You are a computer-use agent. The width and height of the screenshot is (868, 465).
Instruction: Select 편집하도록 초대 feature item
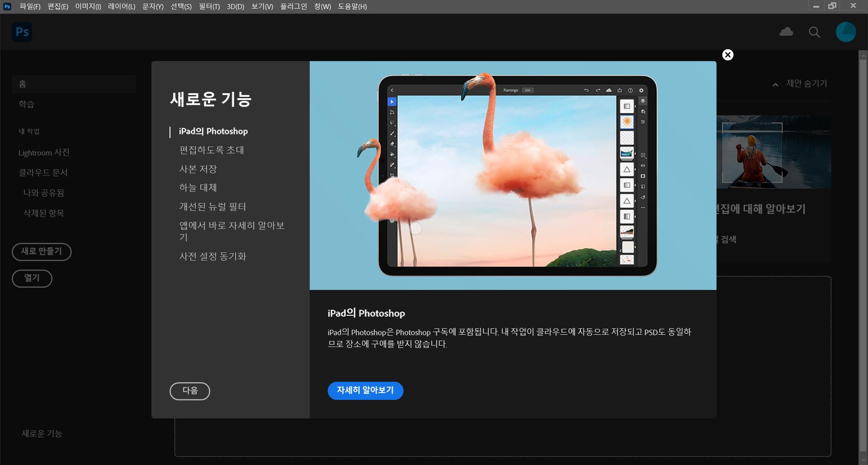[212, 150]
